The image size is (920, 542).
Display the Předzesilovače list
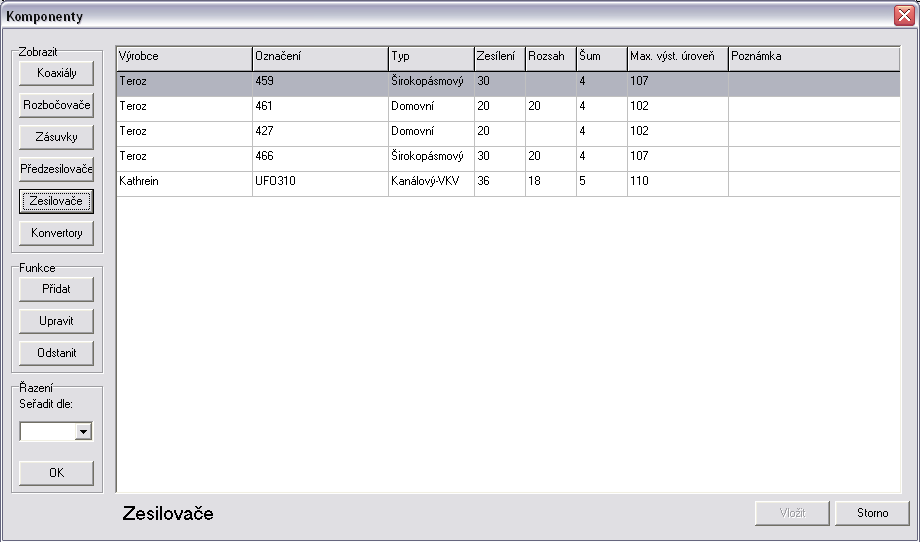[56, 170]
